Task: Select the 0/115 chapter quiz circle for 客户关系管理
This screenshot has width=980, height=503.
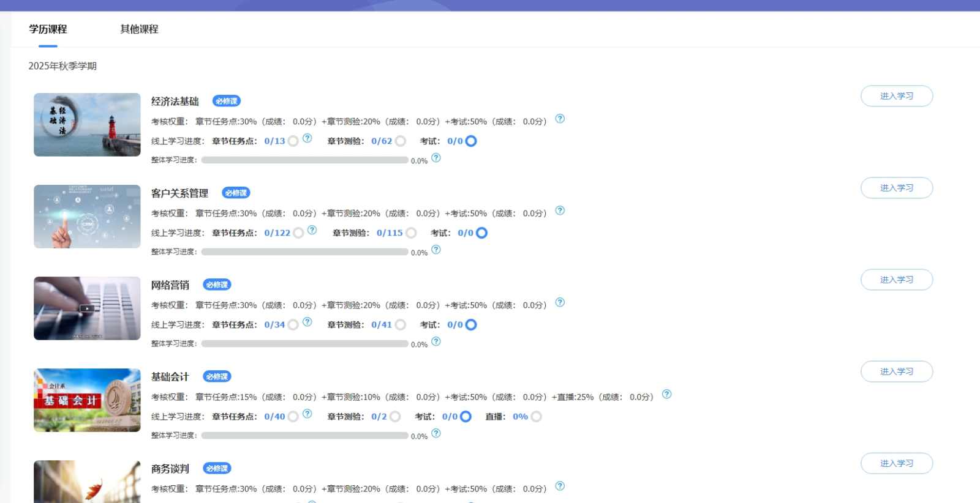Action: tap(411, 233)
